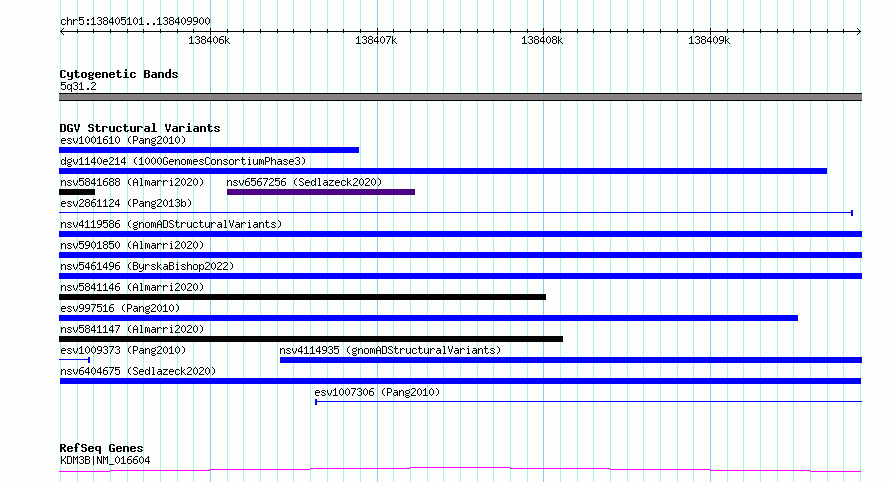Open esv1007306 (Pang2010) label

pos(377,392)
